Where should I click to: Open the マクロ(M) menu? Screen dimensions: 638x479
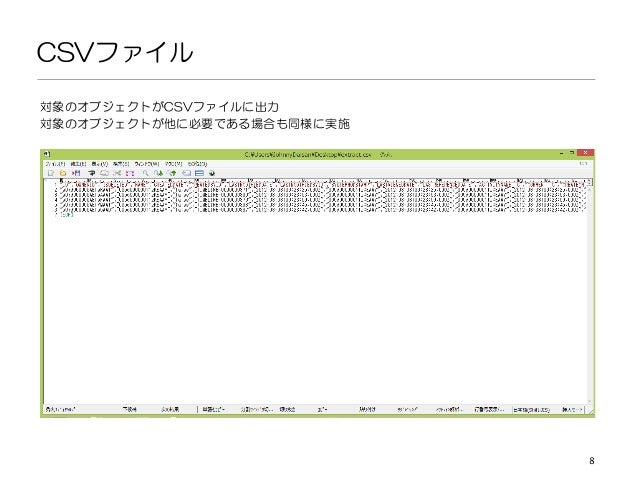174,164
